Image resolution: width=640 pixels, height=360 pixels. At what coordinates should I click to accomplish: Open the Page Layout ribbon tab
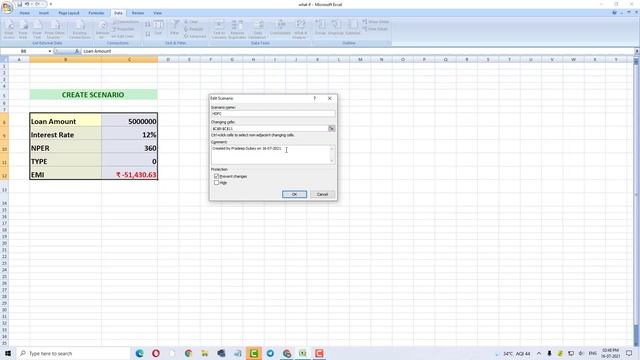coord(69,13)
